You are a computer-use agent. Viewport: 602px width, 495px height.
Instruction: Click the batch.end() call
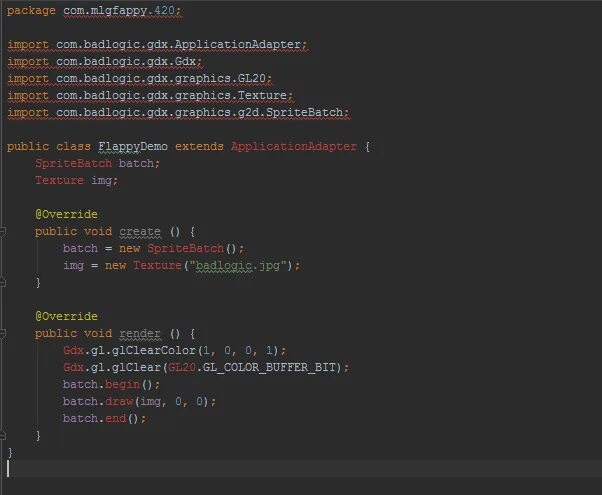click(x=104, y=418)
